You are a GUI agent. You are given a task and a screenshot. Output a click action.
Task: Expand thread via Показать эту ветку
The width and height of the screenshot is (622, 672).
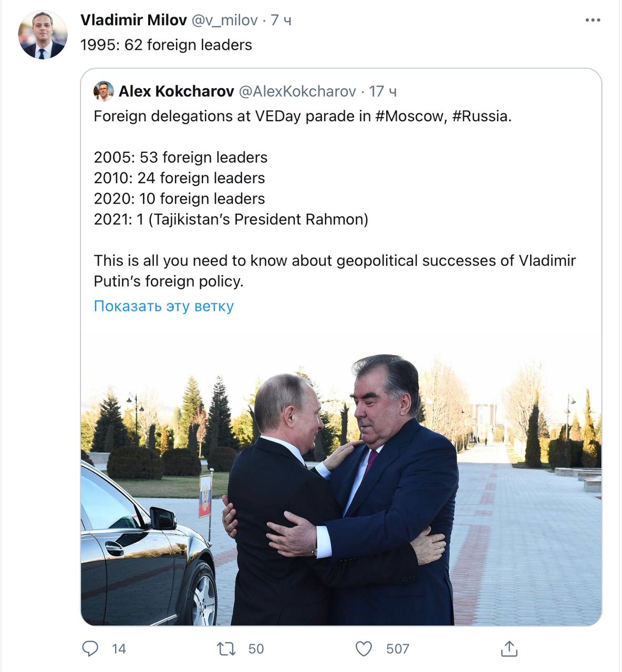click(x=163, y=306)
